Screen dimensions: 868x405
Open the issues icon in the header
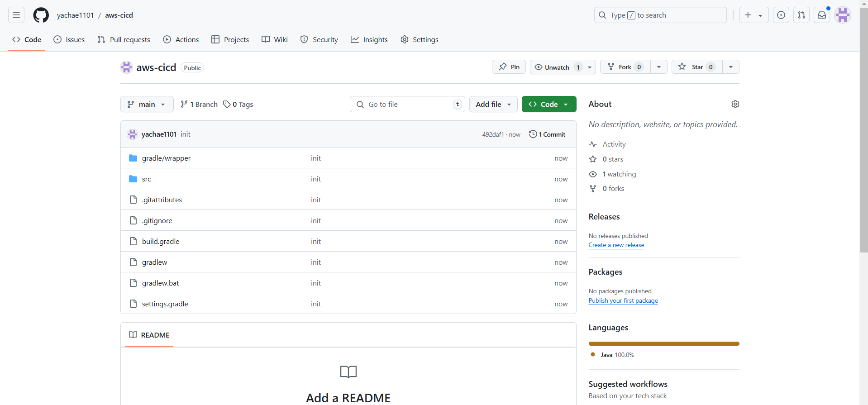tap(781, 15)
